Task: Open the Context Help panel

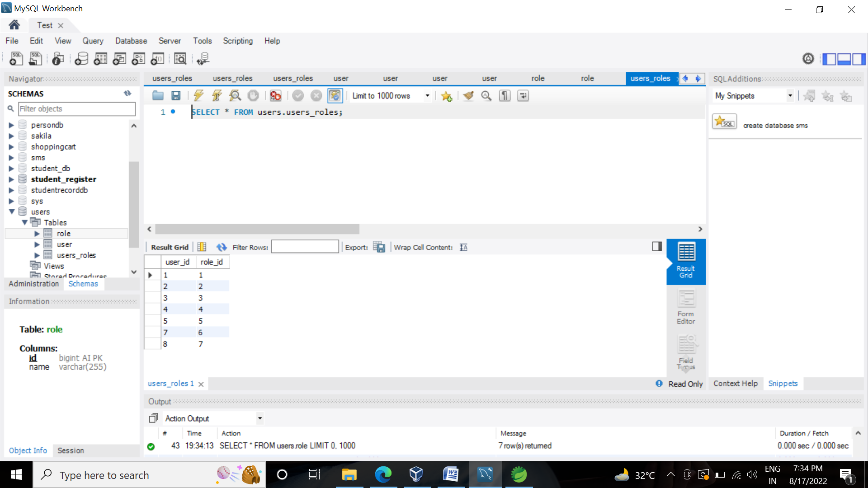Action: click(x=735, y=383)
